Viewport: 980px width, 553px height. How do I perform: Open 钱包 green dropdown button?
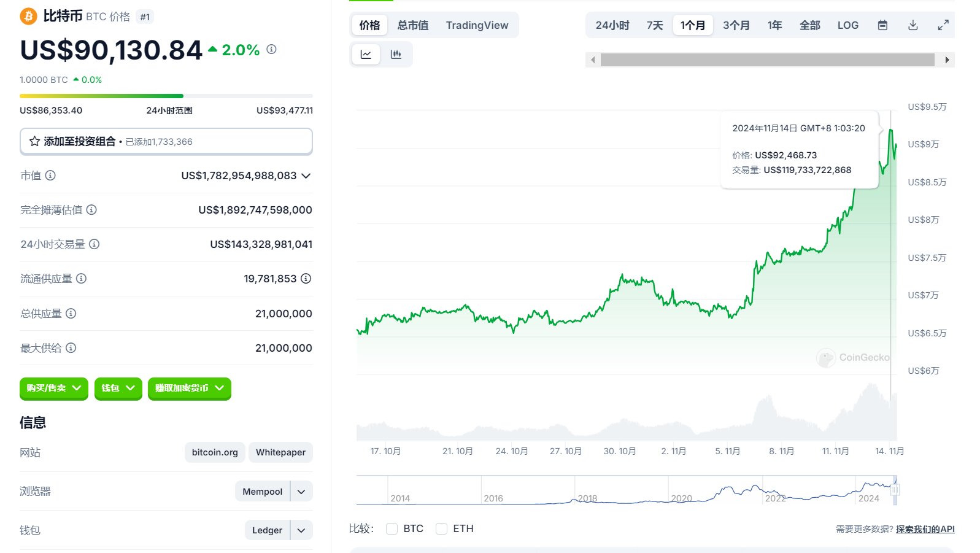click(x=118, y=388)
